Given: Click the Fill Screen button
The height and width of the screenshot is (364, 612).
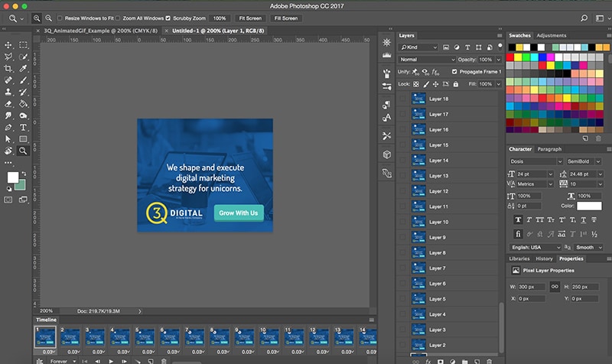Looking at the screenshot, I should (x=285, y=17).
